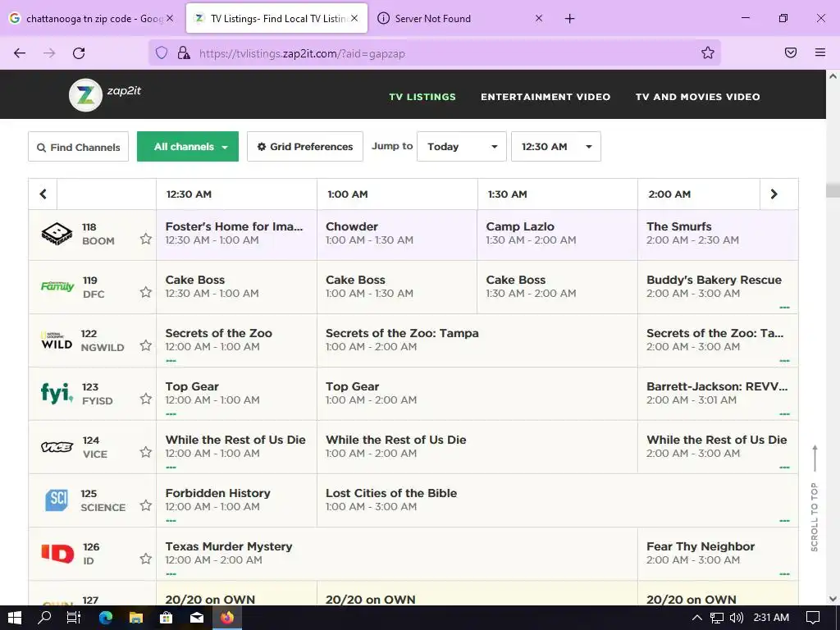Open the notifications center
This screenshot has width=840, height=630.
click(813, 618)
